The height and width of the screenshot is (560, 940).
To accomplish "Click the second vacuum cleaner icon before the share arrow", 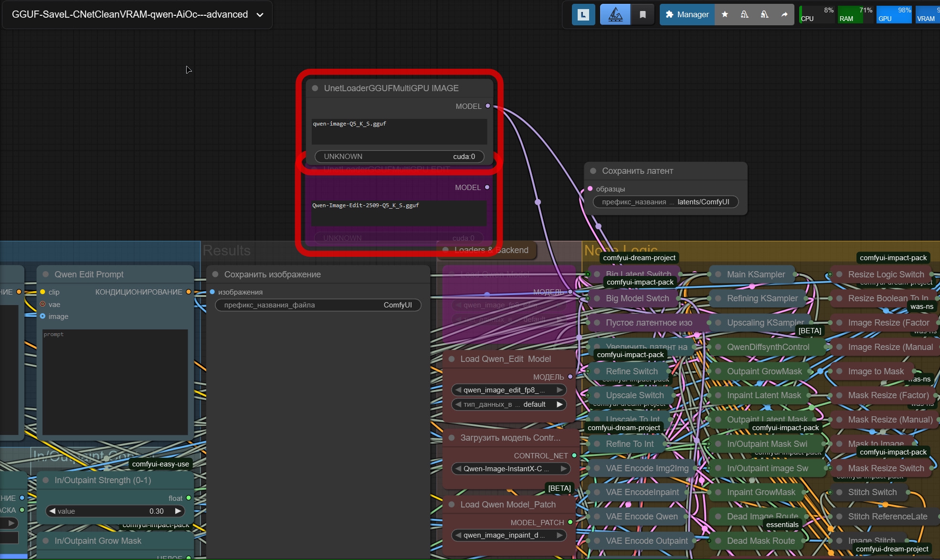I will [x=764, y=15].
